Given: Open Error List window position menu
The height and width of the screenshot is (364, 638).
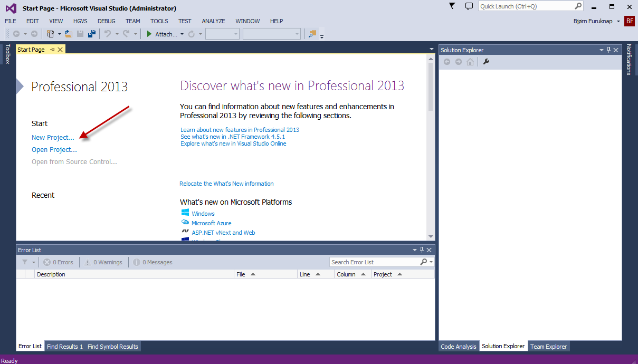Looking at the screenshot, I should click(414, 250).
